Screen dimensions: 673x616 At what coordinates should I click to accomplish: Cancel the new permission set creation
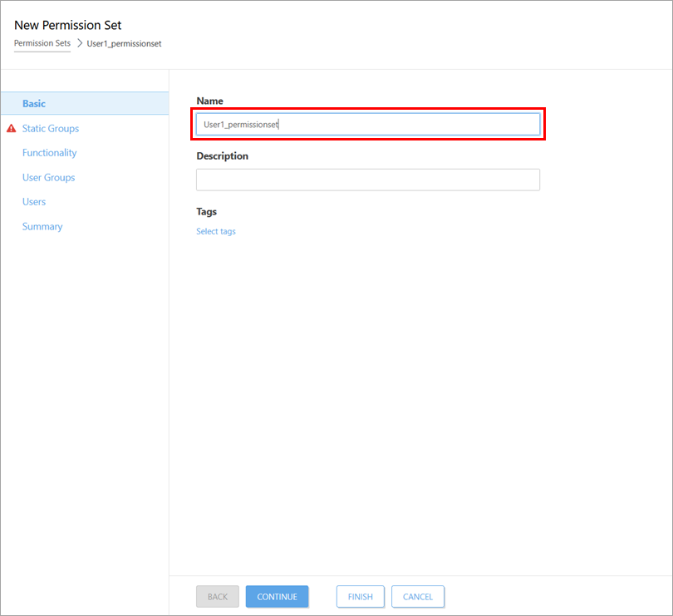418,597
